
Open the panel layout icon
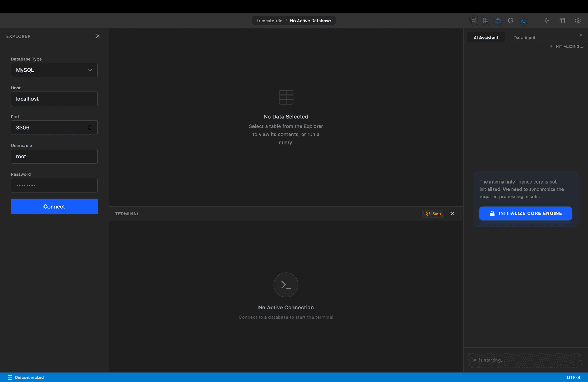pyautogui.click(x=562, y=21)
